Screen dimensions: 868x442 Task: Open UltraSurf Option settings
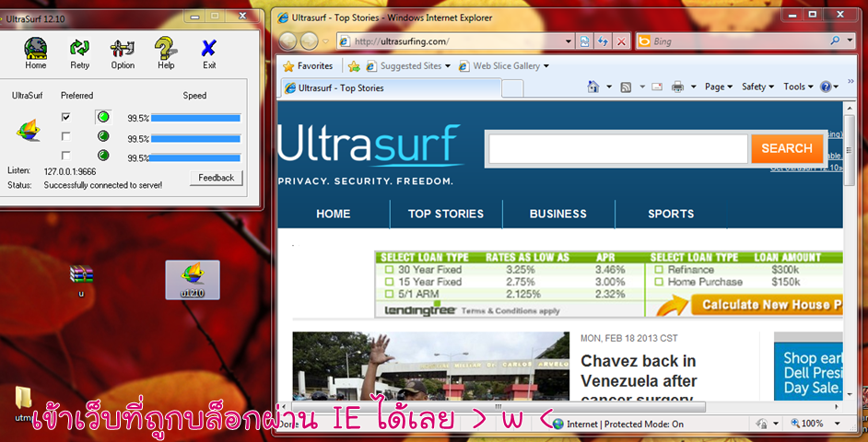click(x=123, y=53)
